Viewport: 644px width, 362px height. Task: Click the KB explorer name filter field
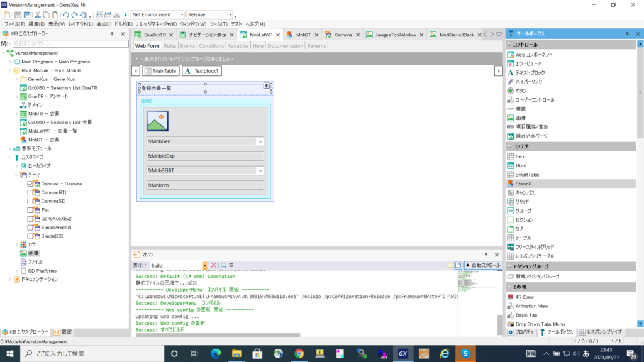[70, 43]
